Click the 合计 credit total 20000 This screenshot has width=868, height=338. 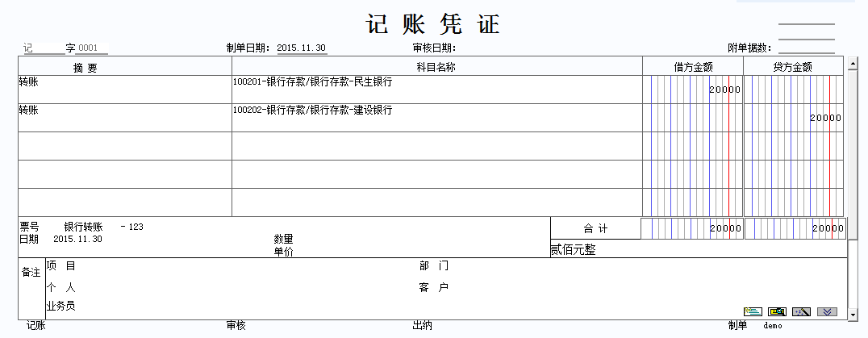828,228
